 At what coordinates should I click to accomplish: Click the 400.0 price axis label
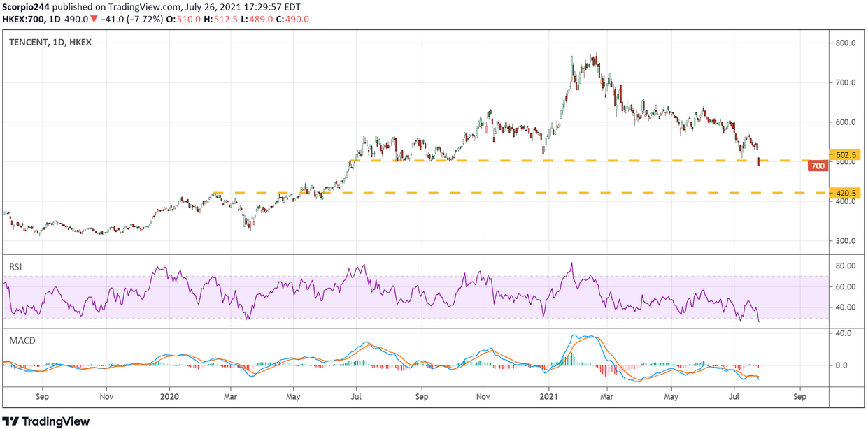pyautogui.click(x=846, y=201)
